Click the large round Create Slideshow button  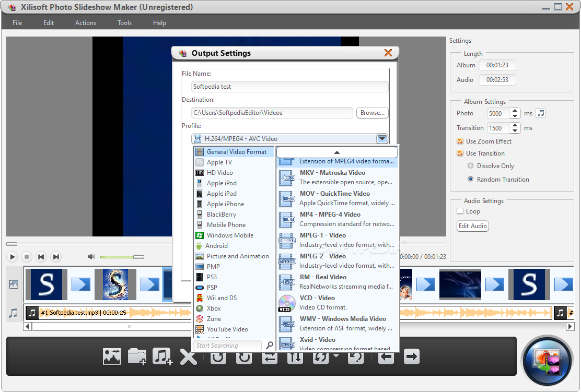point(547,361)
